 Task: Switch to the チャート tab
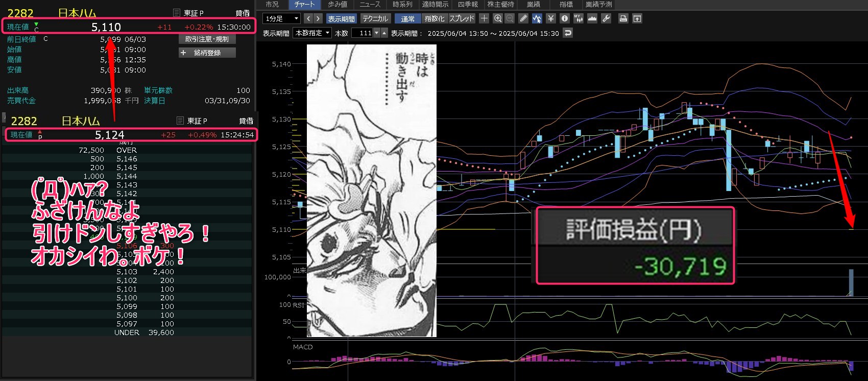click(304, 5)
